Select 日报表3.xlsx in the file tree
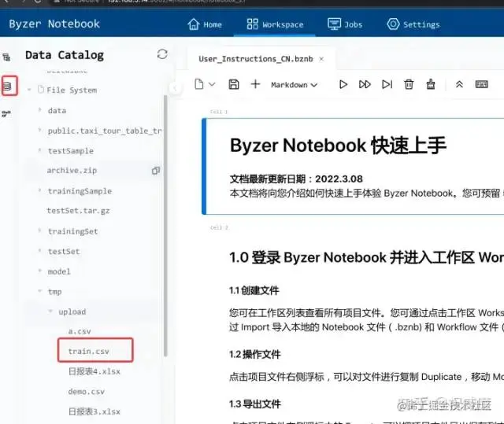 (94, 411)
